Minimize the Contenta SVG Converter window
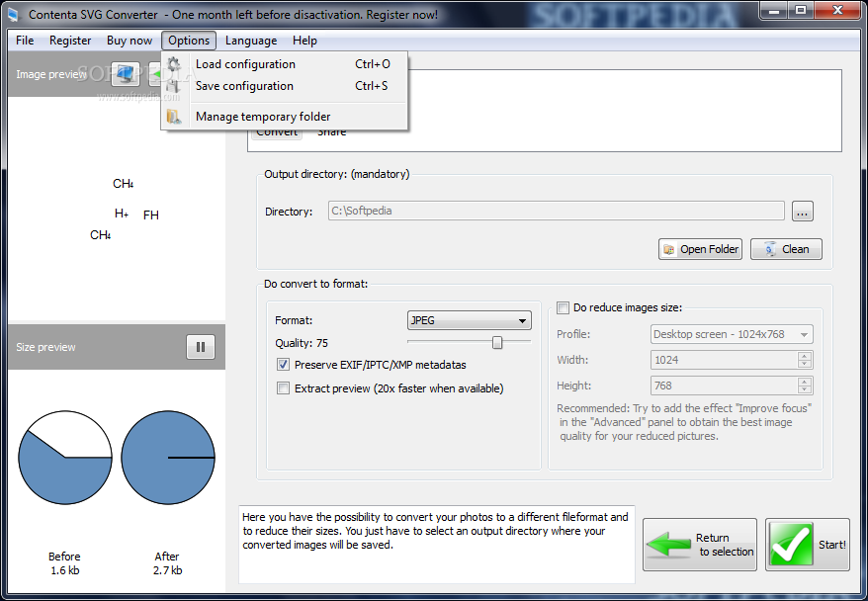Image resolution: width=868 pixels, height=601 pixels. (x=775, y=10)
